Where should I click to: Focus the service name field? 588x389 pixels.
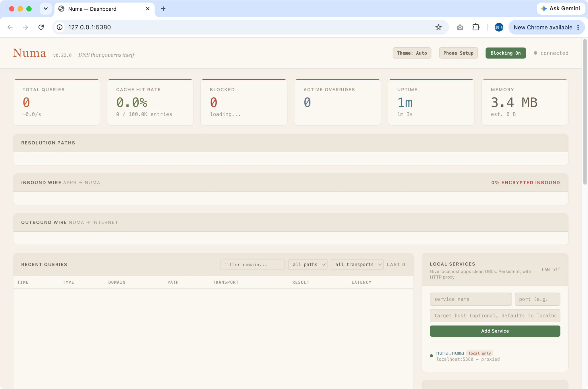(x=471, y=299)
